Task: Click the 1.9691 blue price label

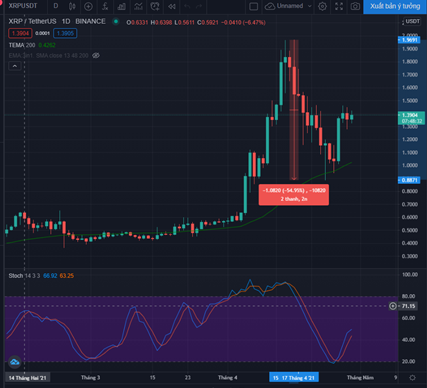Action: pyautogui.click(x=409, y=40)
